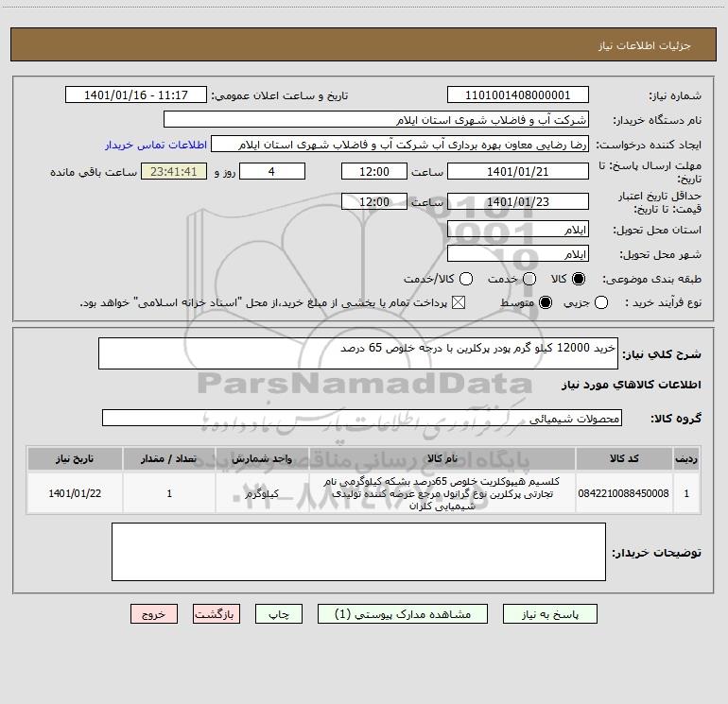Image resolution: width=728 pixels, height=704 pixels.
Task: Select the خدمت radio button
Action: click(x=529, y=279)
